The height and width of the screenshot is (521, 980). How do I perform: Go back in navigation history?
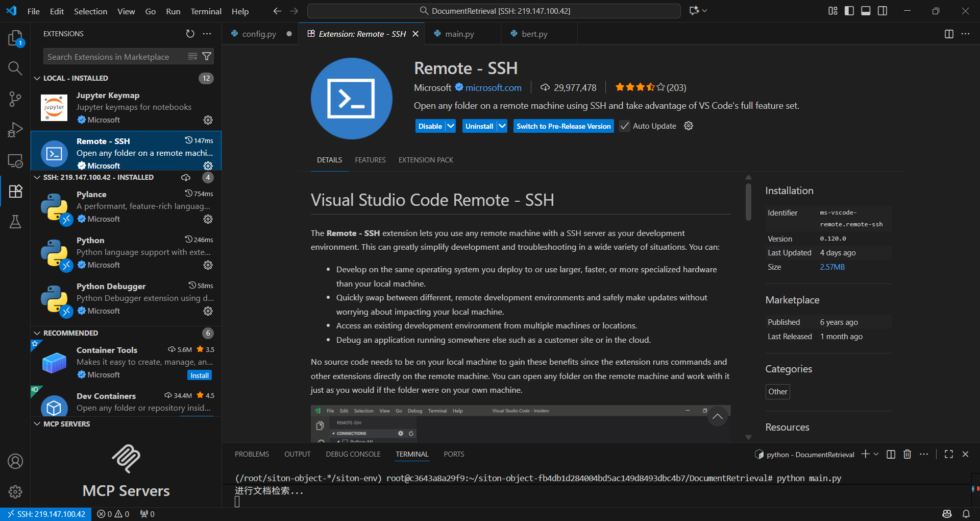click(x=277, y=11)
